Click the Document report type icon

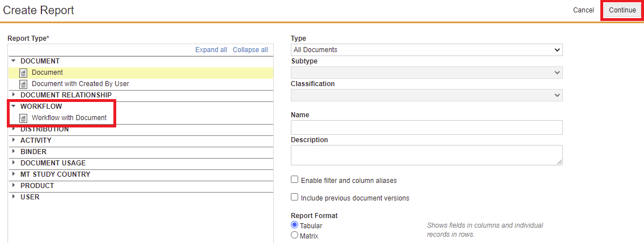point(23,73)
